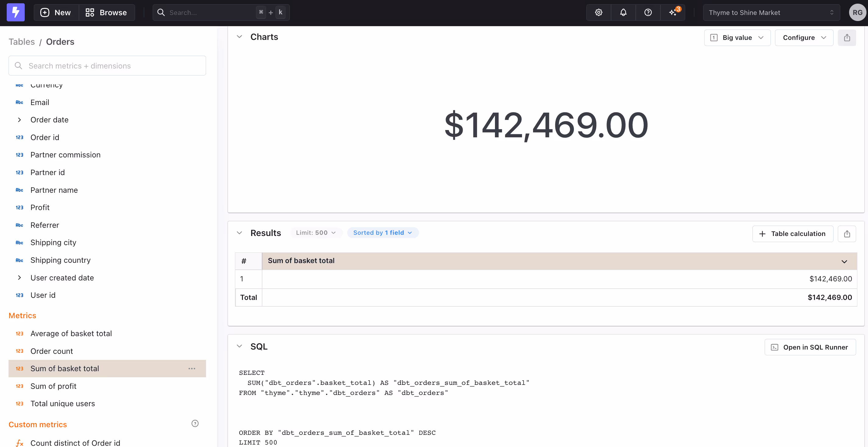This screenshot has width=868, height=447.
Task: Click the Lightdash logo home icon
Action: pos(16,12)
